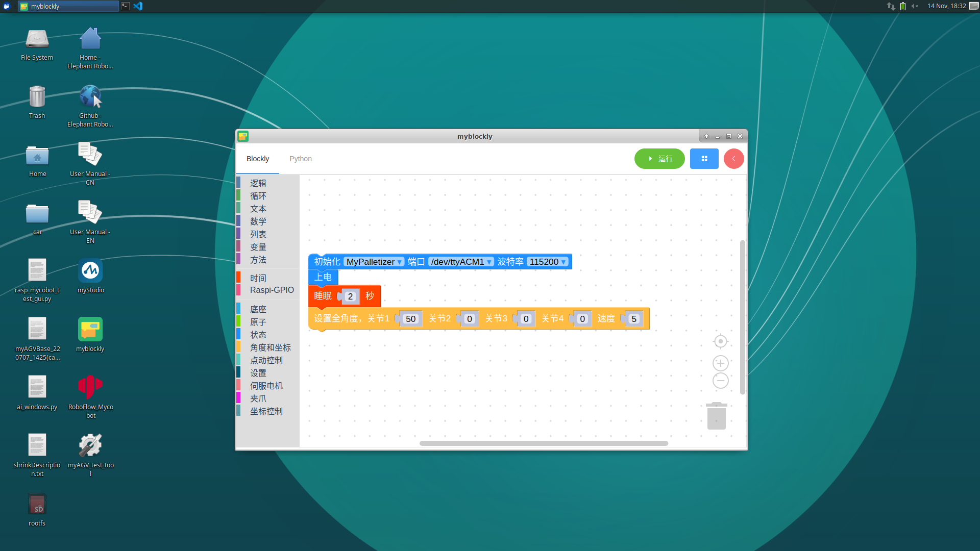This screenshot has height=551, width=980.
Task: Zoom in with the plus icon
Action: coord(721,363)
